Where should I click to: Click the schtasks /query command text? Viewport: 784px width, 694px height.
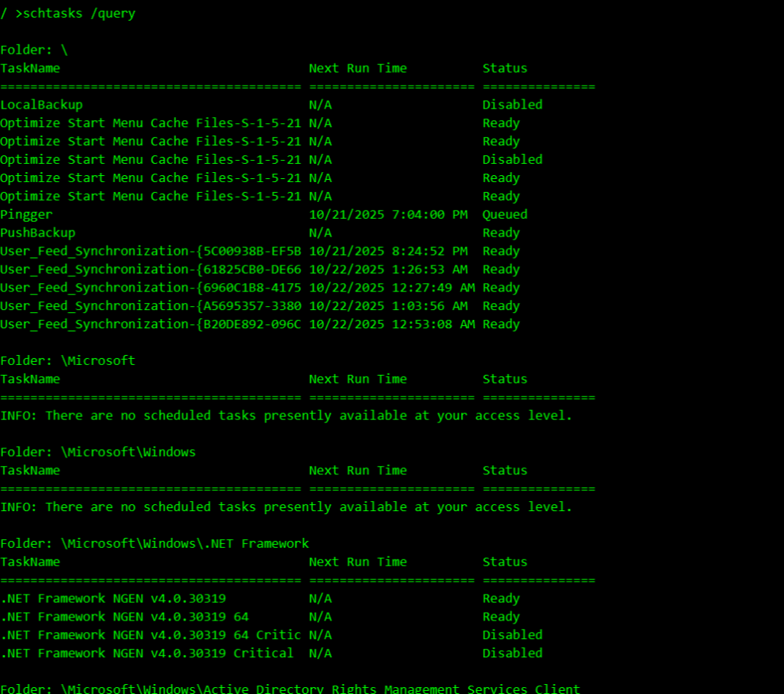[x=75, y=14]
